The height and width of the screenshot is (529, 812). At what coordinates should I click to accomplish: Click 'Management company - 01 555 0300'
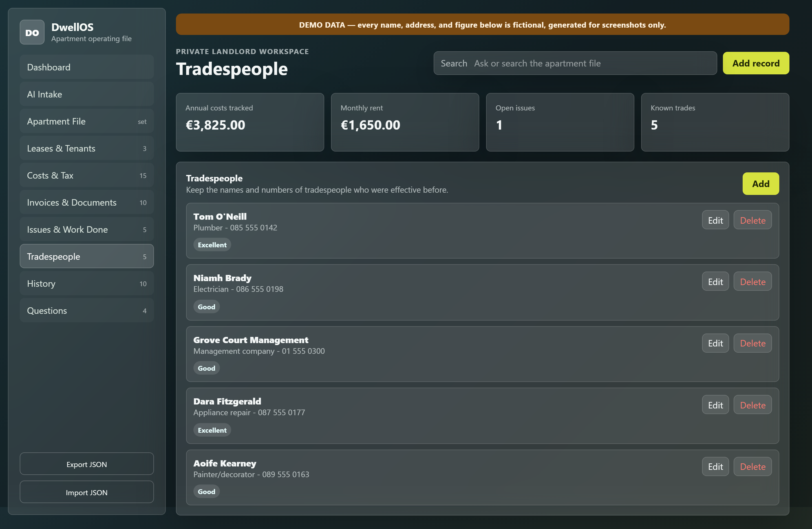click(259, 351)
